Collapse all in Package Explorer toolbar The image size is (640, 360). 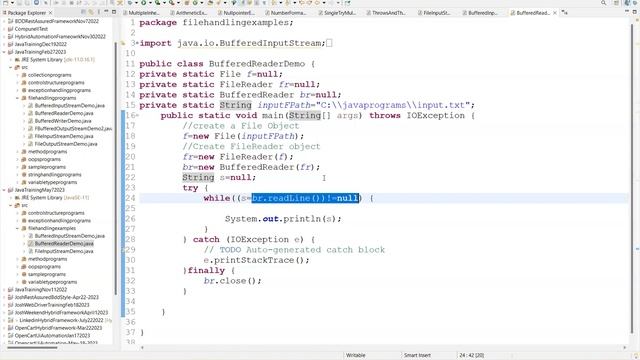tap(83, 13)
